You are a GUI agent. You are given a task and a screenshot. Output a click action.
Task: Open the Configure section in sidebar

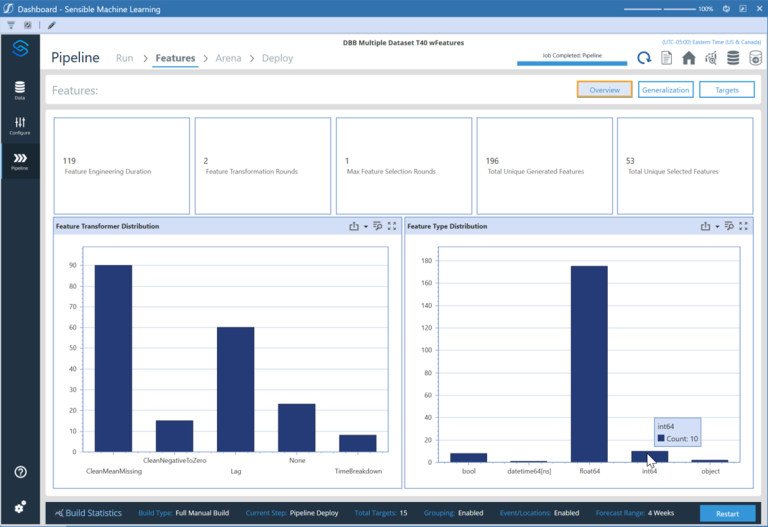pos(20,125)
